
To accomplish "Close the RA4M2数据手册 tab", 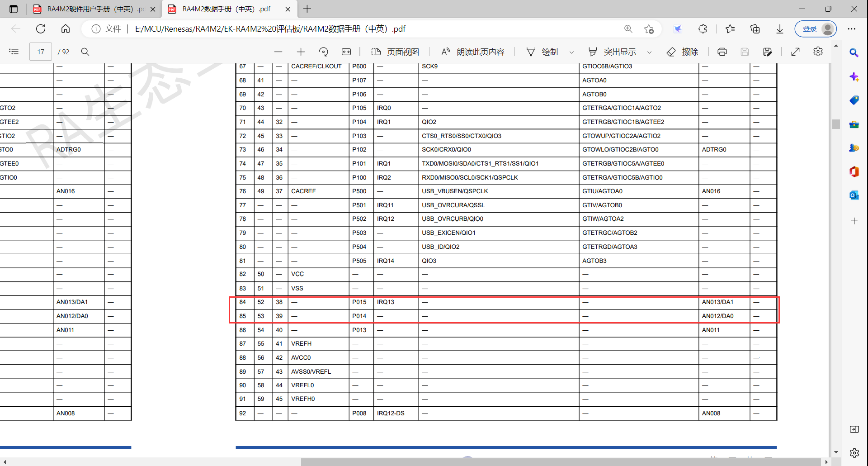I will 288,9.
